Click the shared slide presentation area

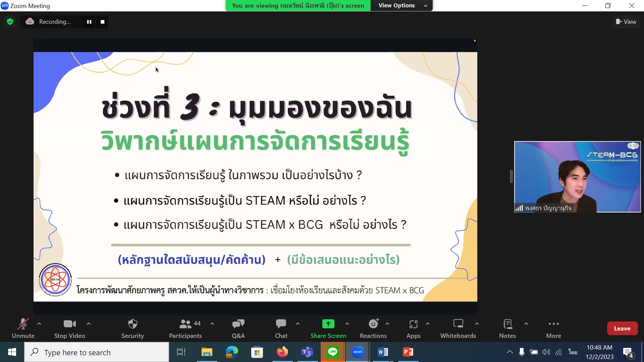[x=255, y=177]
